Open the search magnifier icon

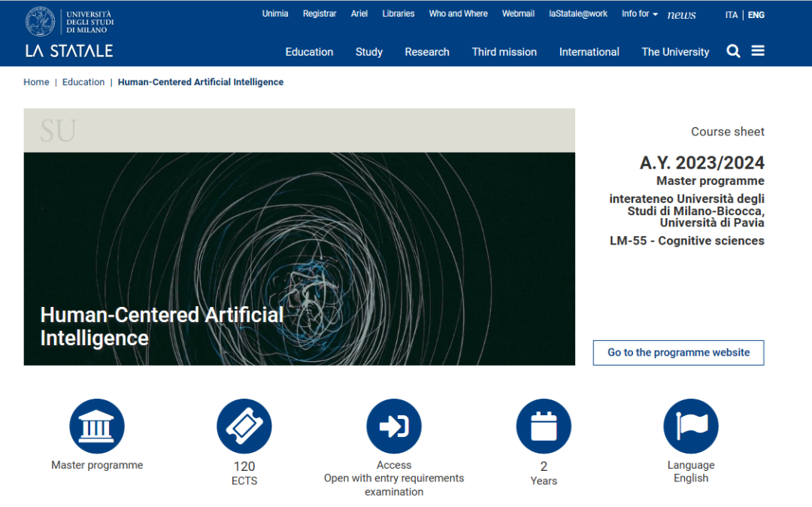click(x=733, y=50)
